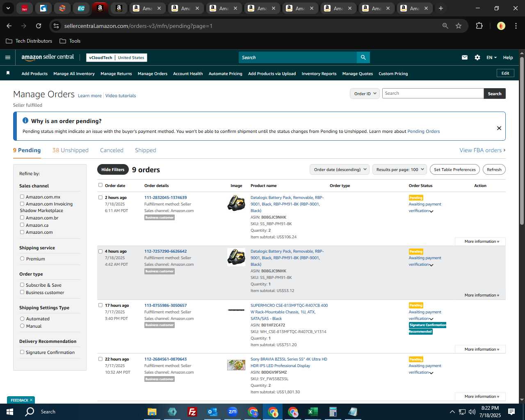Switch to the Canceled tab
Viewport: 525px width, 420px height.
coord(112,150)
